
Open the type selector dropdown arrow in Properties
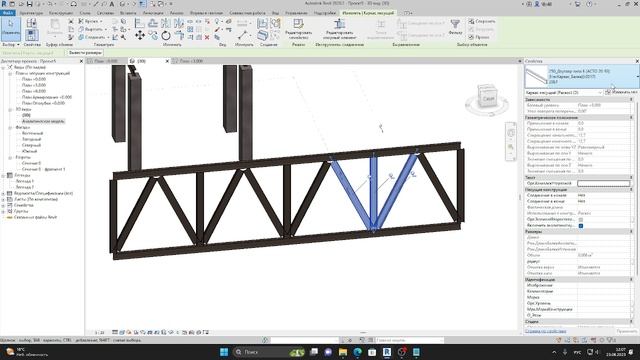[x=637, y=76]
